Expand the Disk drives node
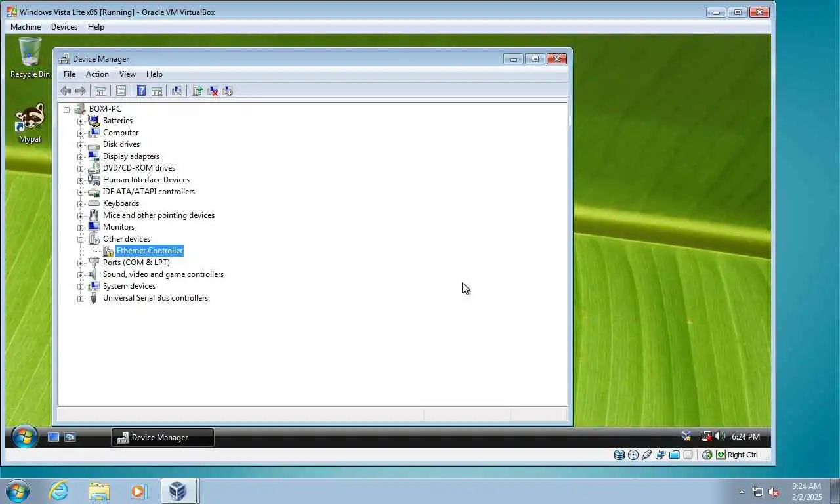840x504 pixels. 80,145
